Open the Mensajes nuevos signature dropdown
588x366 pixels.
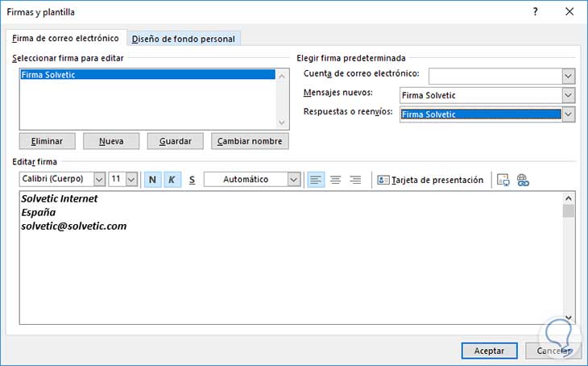click(569, 95)
